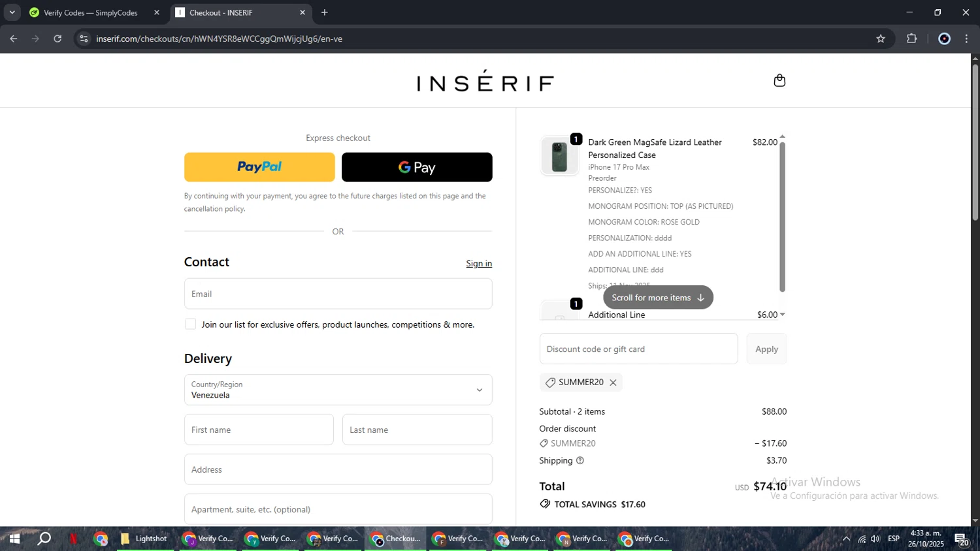Focus the Address field
980x551 pixels.
(338, 469)
